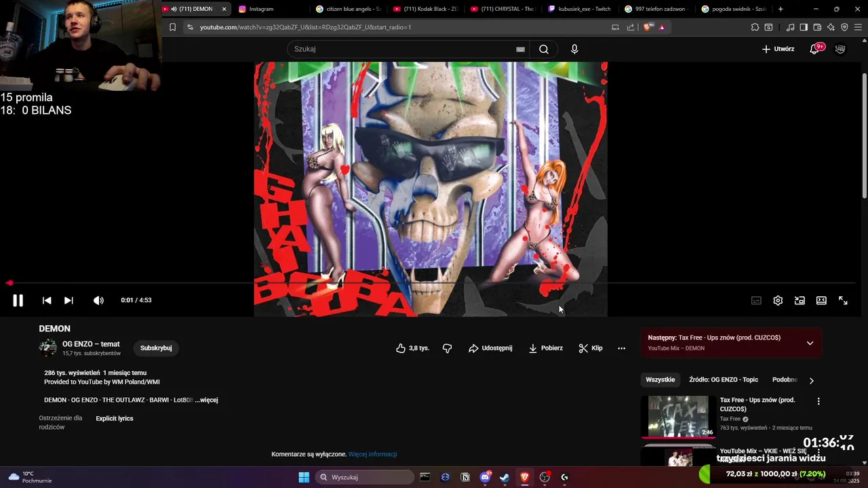Switch to the CHRYSTAL tab

click(503, 9)
